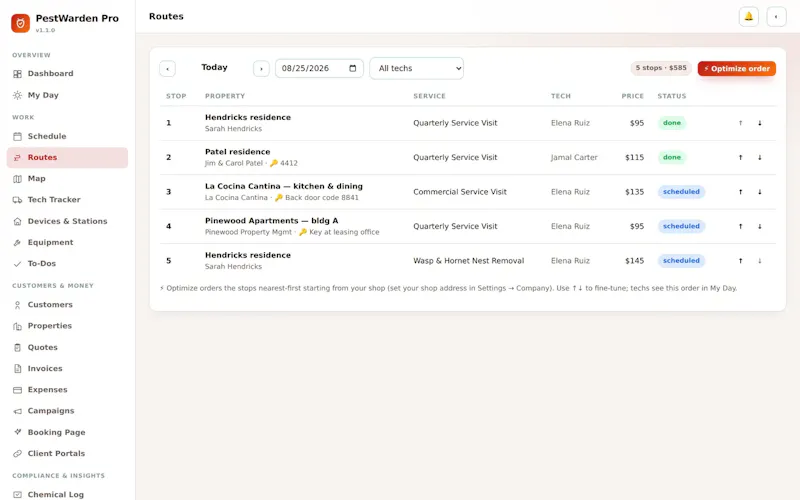
Task: Click the Invoices document icon
Action: [17, 368]
